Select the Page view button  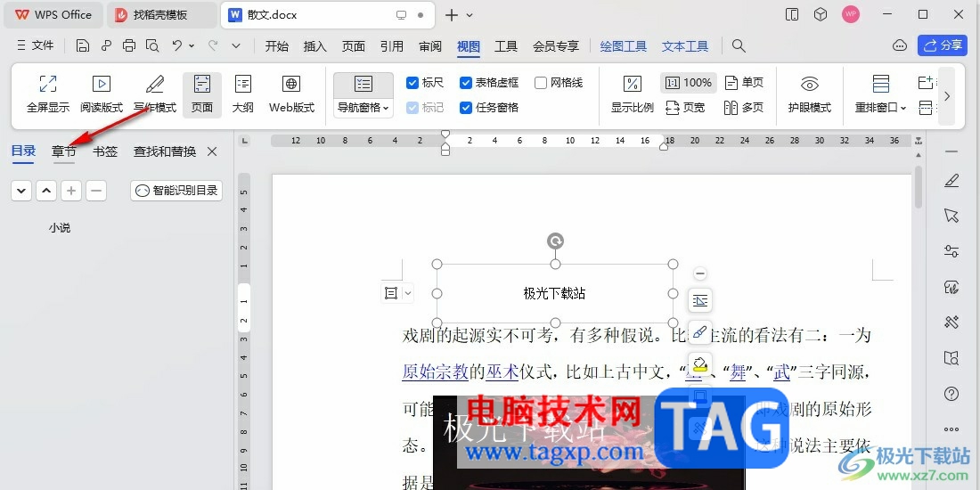pos(202,94)
